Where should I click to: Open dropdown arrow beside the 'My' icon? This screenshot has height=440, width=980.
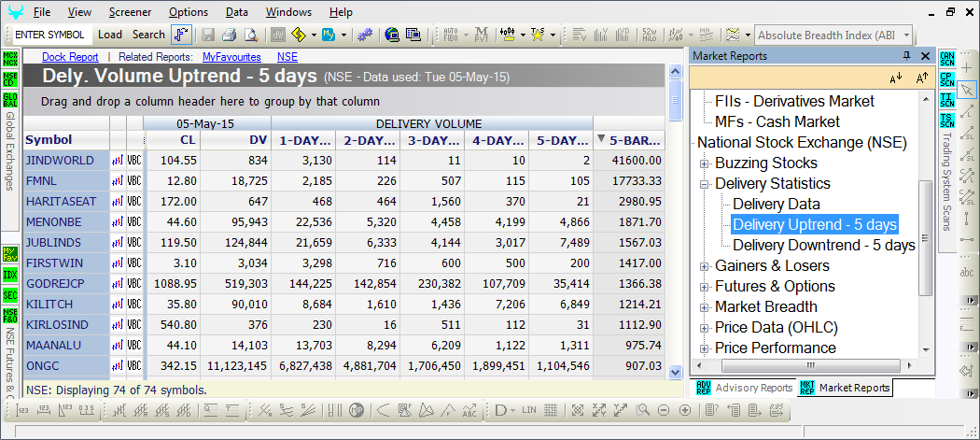tap(343, 35)
